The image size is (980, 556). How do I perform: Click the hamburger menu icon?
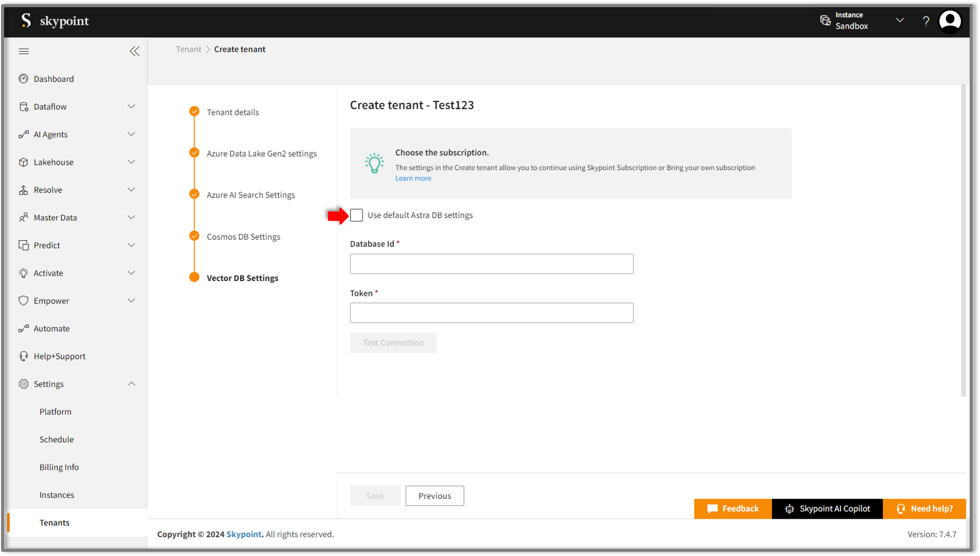23,51
